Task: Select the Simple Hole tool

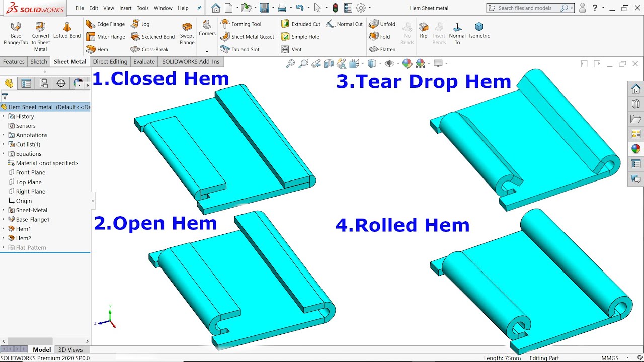Action: point(300,37)
